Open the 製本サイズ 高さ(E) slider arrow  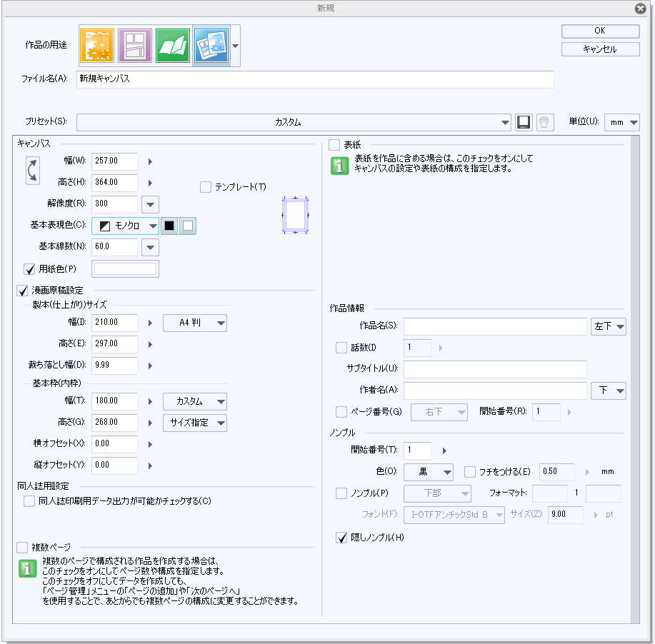pyautogui.click(x=151, y=345)
